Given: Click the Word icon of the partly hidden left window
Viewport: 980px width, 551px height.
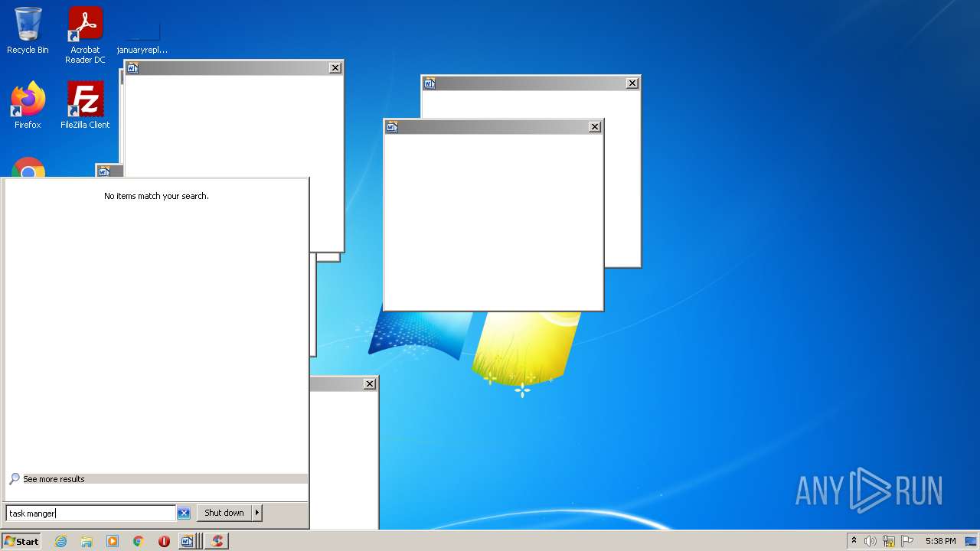Looking at the screenshot, I should click(104, 171).
